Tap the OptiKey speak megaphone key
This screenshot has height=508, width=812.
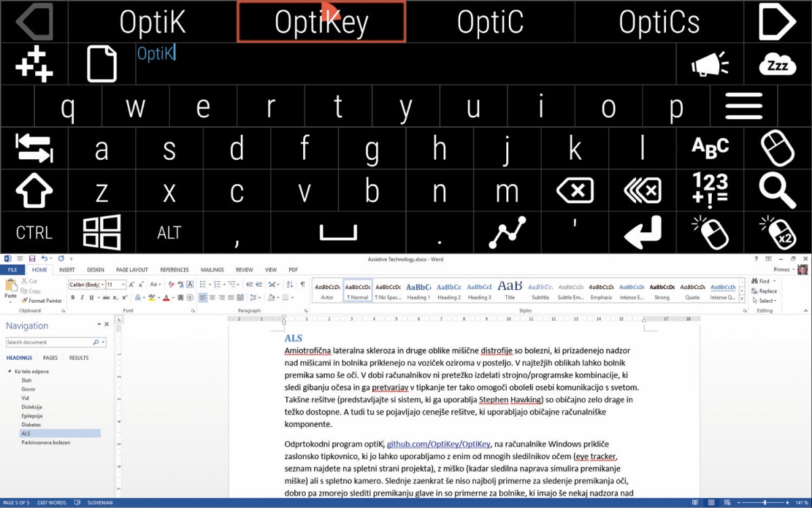[710, 65]
